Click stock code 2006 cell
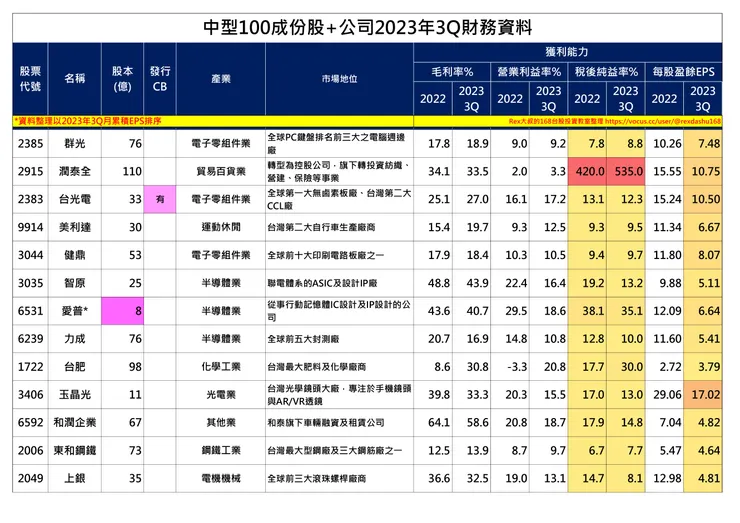 pos(30,450)
